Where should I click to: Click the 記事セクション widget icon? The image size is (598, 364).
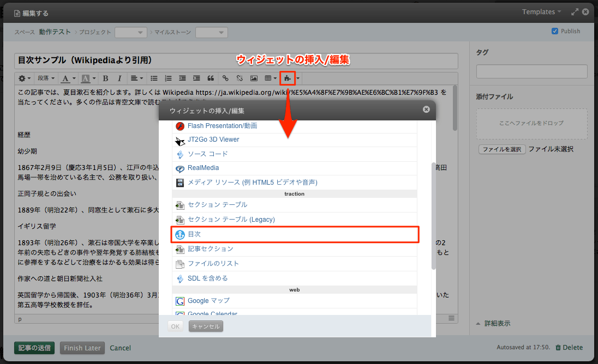point(180,250)
